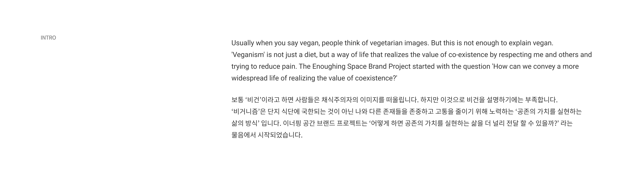
Task: Click the phrase 'not enough to explain vegan.'
Action: tap(508, 43)
